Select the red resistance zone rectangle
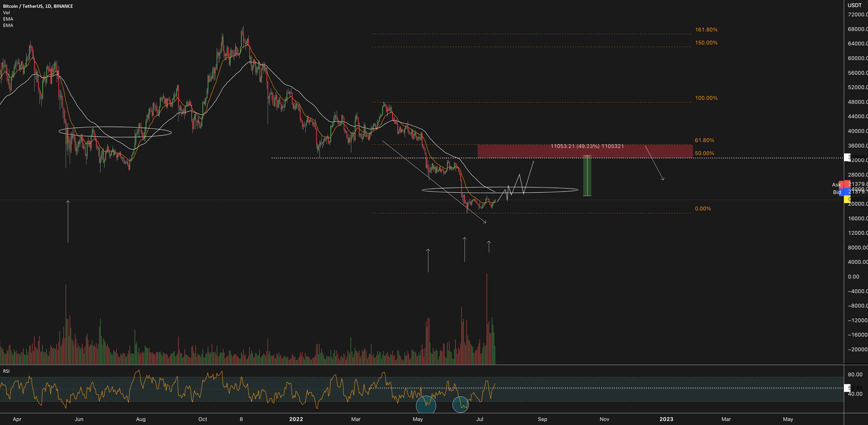 585,151
